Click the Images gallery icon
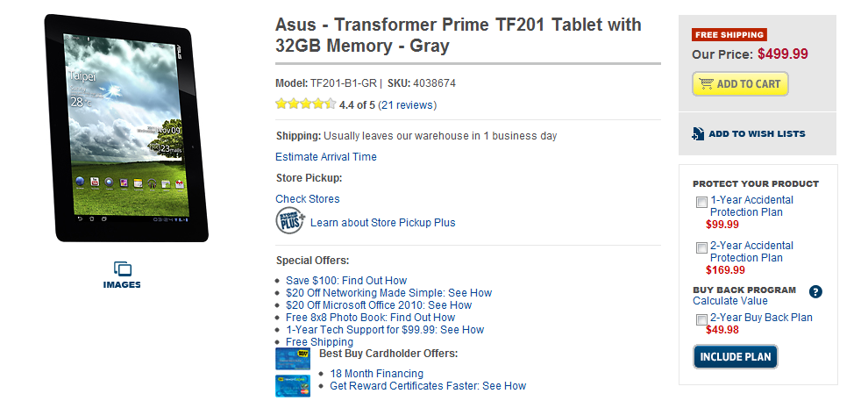The width and height of the screenshot is (868, 408). pos(122,268)
